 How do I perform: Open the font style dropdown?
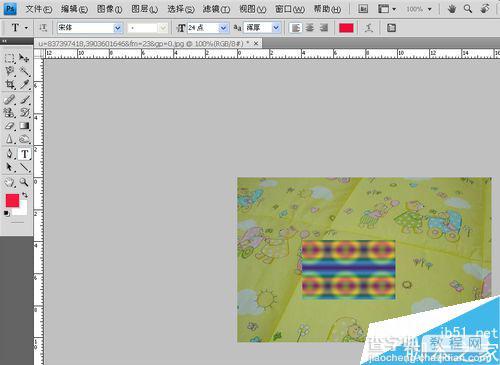click(x=163, y=28)
